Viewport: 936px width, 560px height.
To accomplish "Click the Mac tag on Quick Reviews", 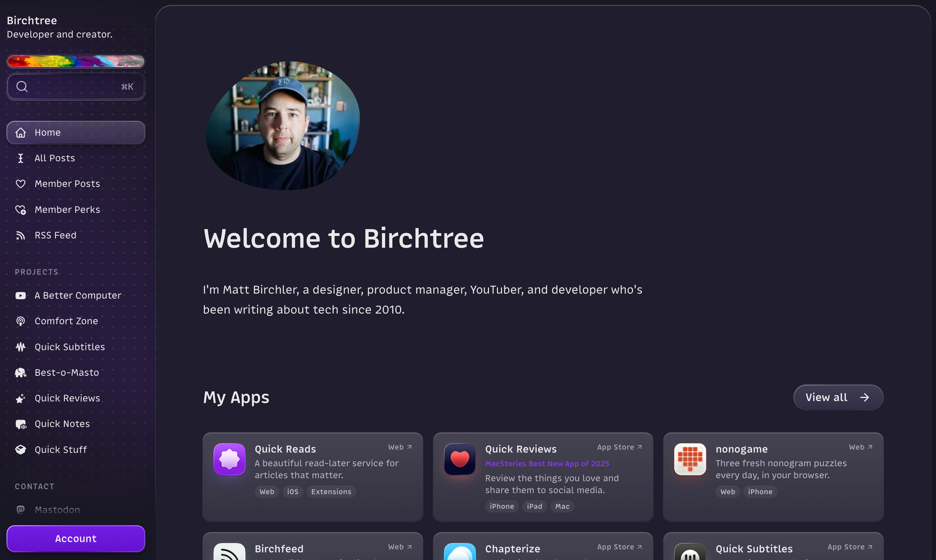I will (562, 506).
